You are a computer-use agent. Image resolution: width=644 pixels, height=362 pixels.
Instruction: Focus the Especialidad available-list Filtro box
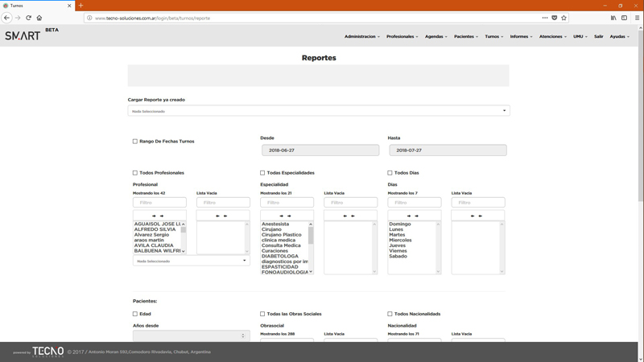[287, 203]
